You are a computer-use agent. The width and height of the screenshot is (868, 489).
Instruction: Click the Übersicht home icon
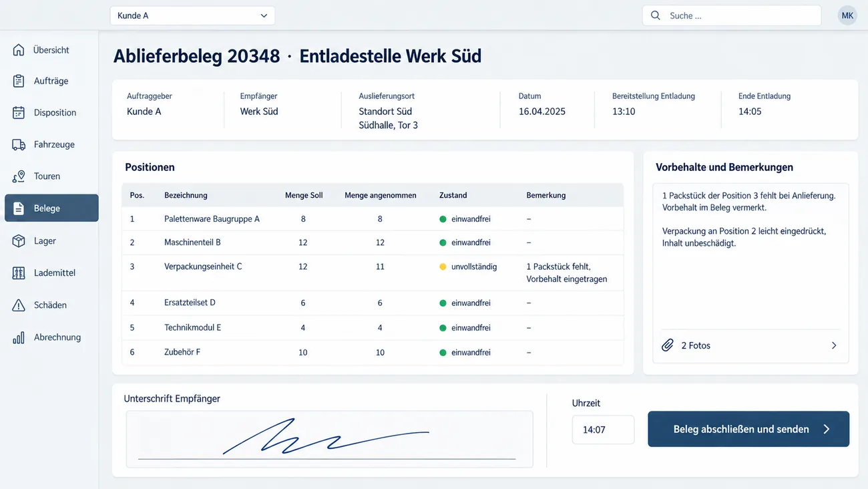tap(19, 49)
